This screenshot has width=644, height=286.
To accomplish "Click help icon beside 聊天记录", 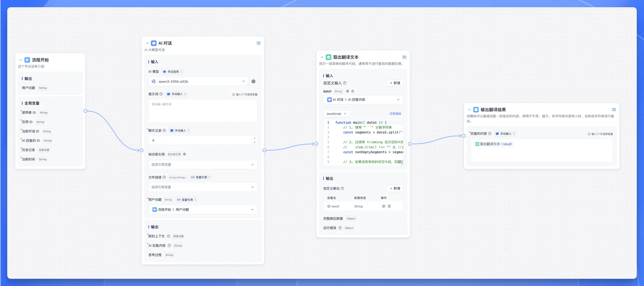I will coord(165,131).
